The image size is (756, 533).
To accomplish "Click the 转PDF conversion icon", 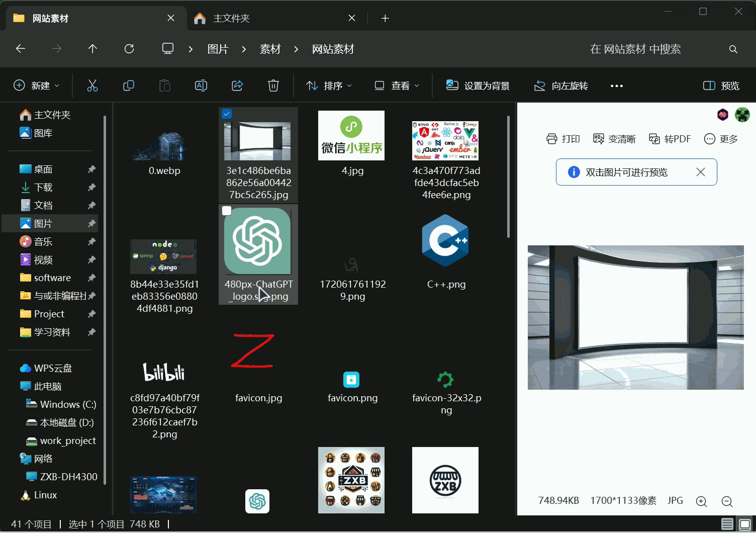I will click(655, 138).
